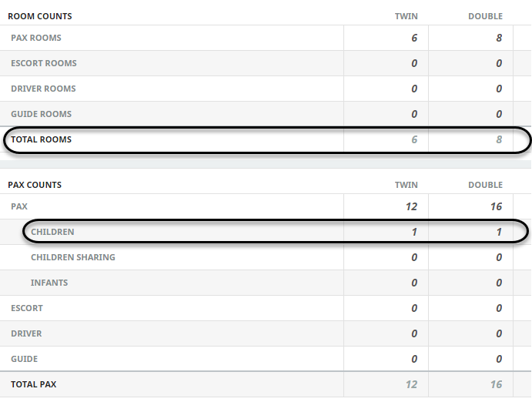The width and height of the screenshot is (532, 402).
Task: Click the Pax Rooms Twin value
Action: tap(413, 38)
